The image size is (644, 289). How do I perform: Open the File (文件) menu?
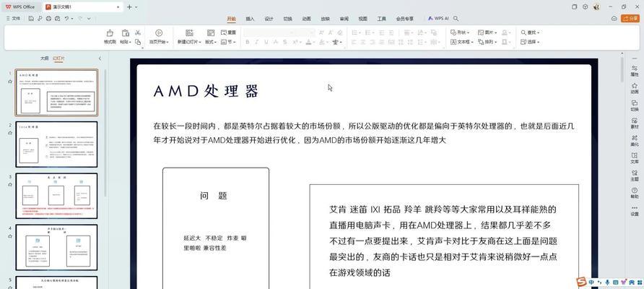tap(13, 19)
